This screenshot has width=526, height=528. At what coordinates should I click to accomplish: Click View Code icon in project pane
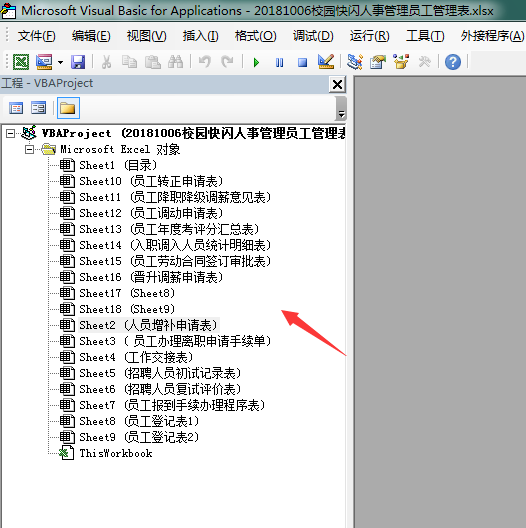coord(16,108)
